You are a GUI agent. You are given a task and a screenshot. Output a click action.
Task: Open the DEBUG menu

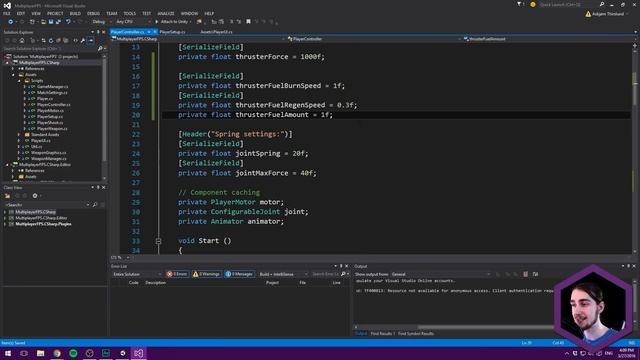click(93, 13)
